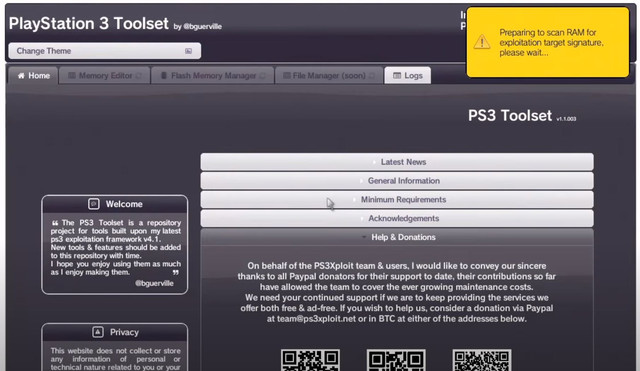Click the Logs tab table icon
640x371 pixels.
[397, 76]
